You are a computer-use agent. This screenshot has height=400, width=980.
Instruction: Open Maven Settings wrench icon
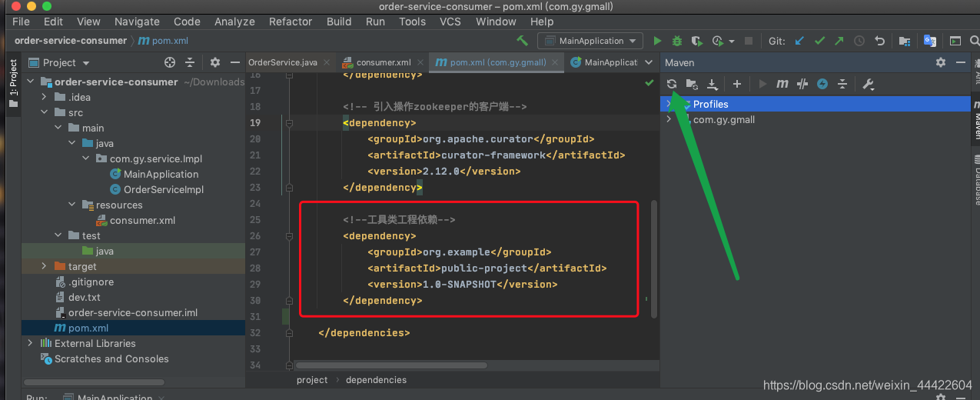(x=869, y=84)
